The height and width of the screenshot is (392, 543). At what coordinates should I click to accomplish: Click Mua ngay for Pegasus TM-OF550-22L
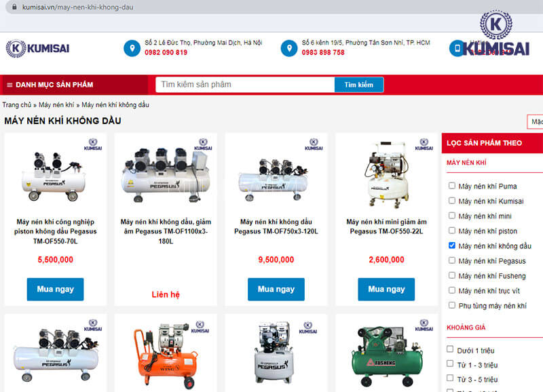386,289
